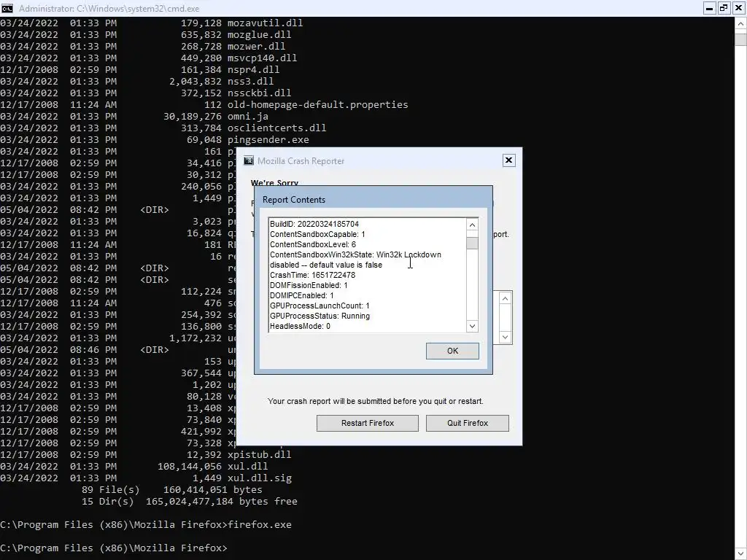Click nss3.dll in the cmd listing

pyautogui.click(x=251, y=82)
